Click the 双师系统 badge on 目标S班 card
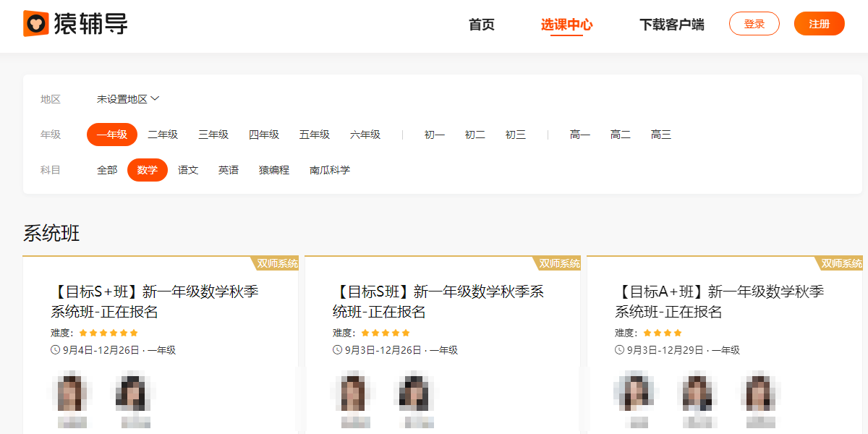The width and height of the screenshot is (868, 434). [558, 264]
